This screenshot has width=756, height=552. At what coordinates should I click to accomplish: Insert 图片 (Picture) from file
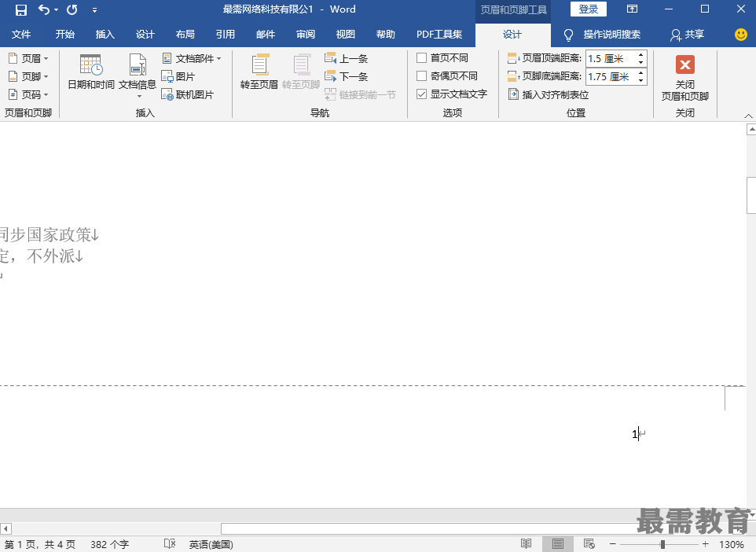[x=178, y=76]
